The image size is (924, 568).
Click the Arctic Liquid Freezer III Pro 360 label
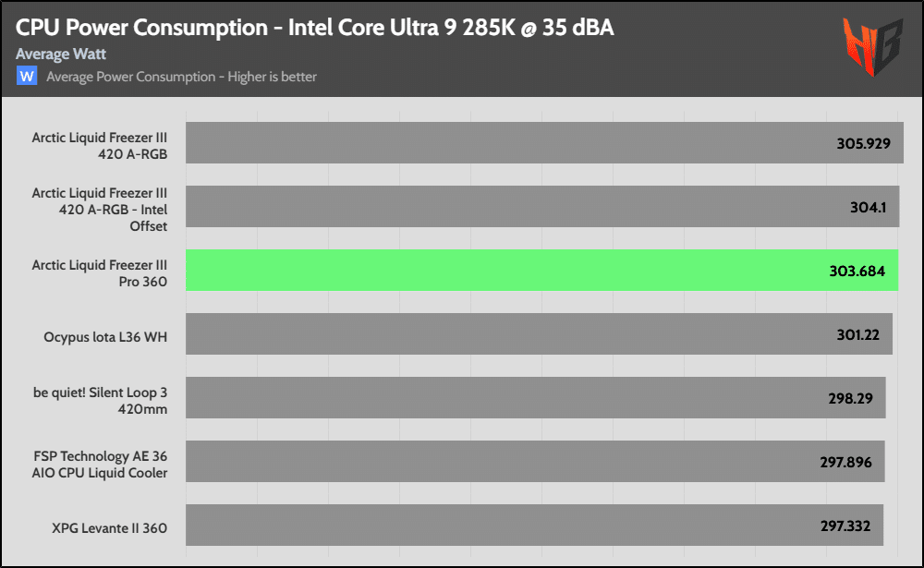point(100,272)
